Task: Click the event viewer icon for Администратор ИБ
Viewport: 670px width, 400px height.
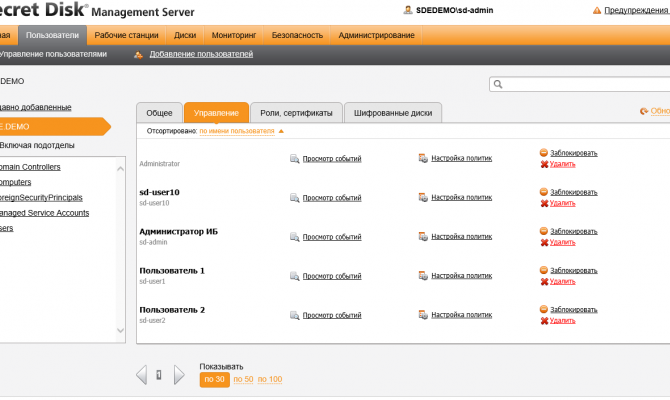Action: point(294,237)
